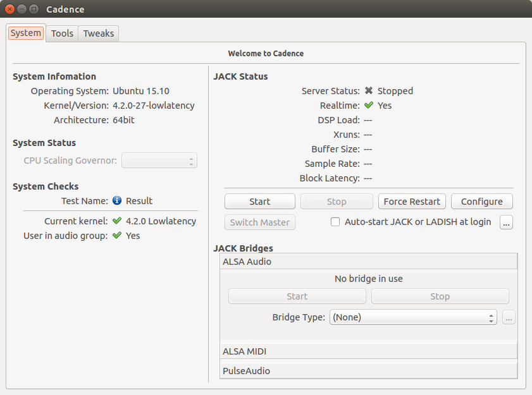This screenshot has width=532, height=395.
Task: Expand the PulseAudio section
Action: click(368, 370)
